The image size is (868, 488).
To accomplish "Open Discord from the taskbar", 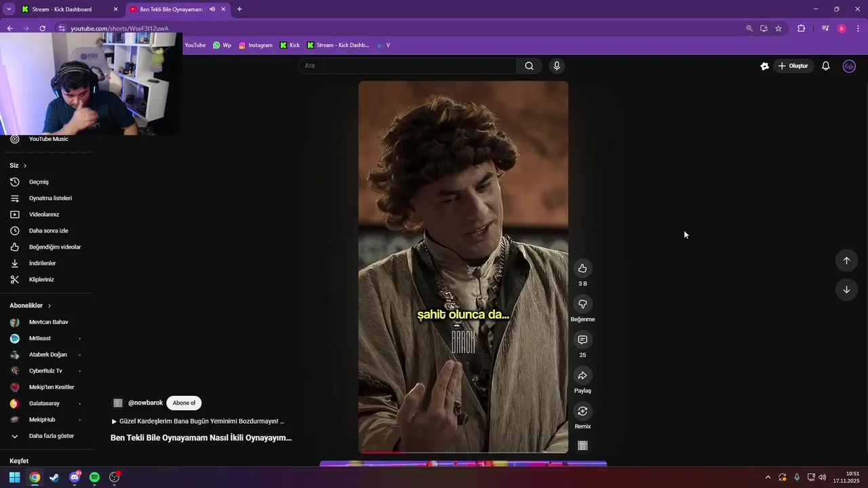I will click(75, 477).
